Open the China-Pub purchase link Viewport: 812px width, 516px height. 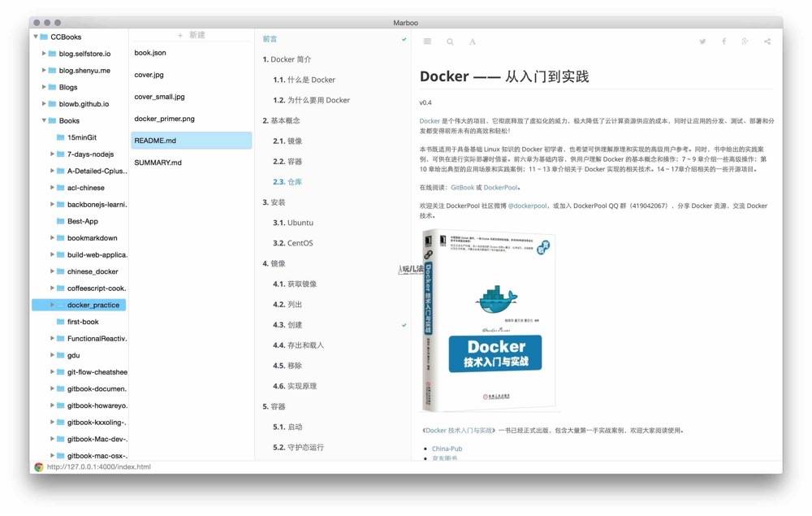click(447, 449)
